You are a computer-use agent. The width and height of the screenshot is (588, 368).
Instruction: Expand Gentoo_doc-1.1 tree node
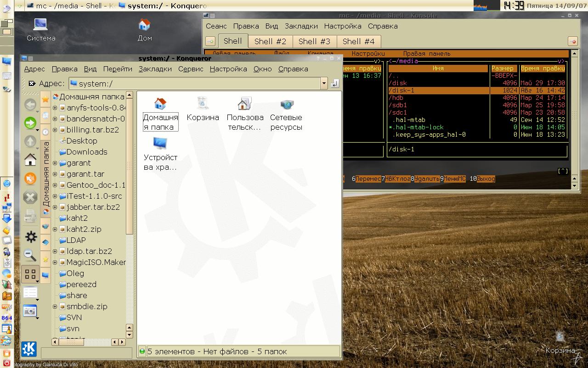[x=55, y=185]
